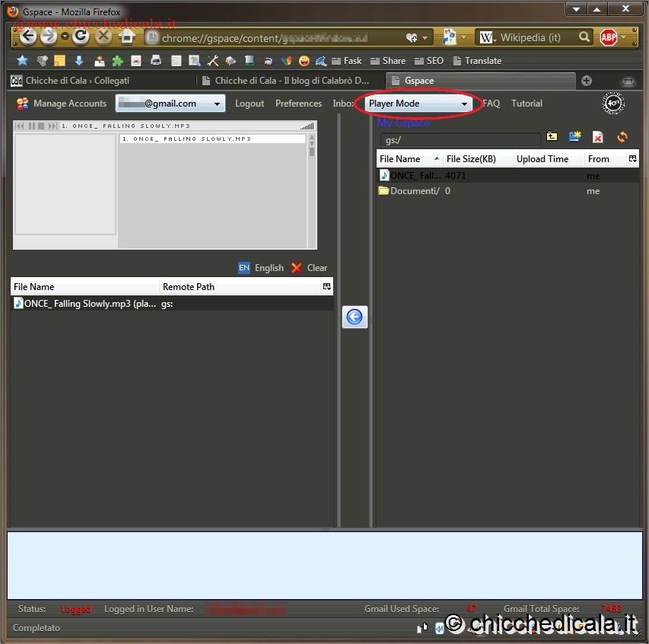Viewport: 649px width, 644px height.
Task: Click the transfer arrow button between panels
Action: point(355,317)
